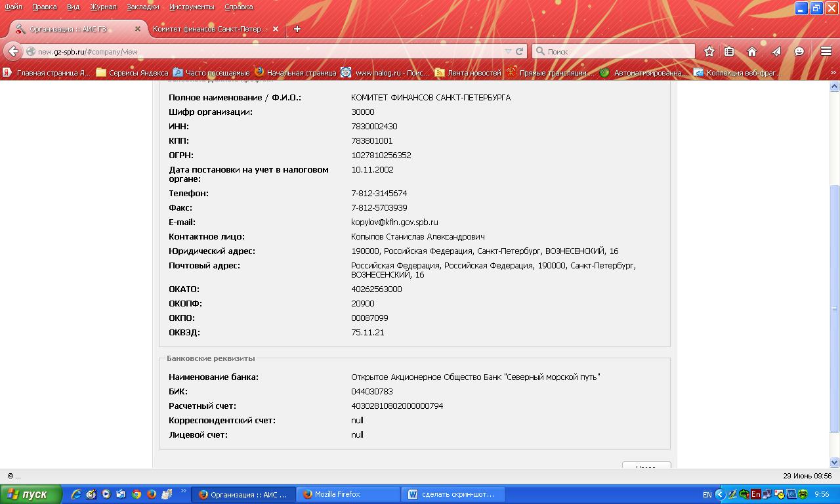Click contact name Копылов Станислав Александрович
This screenshot has height=504, width=840.
click(x=418, y=236)
